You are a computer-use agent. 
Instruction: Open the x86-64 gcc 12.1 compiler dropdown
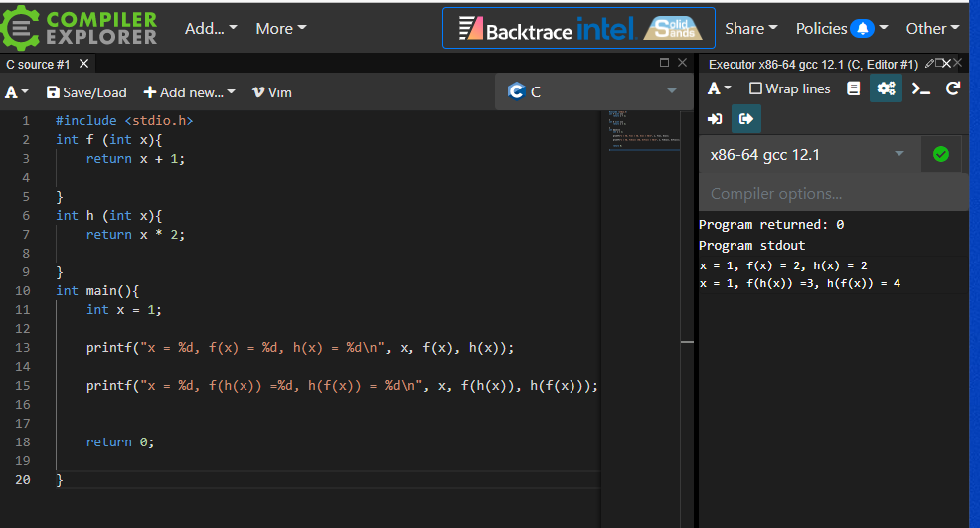click(808, 154)
